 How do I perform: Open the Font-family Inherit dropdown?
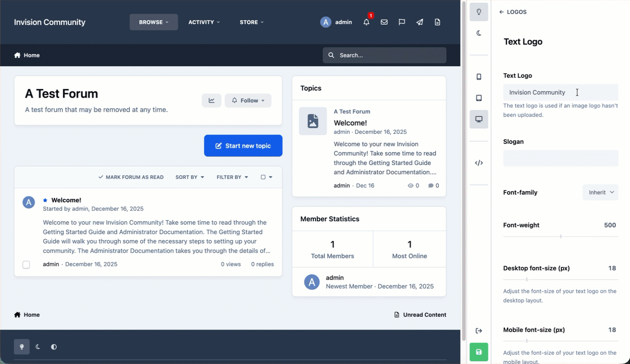pos(600,193)
